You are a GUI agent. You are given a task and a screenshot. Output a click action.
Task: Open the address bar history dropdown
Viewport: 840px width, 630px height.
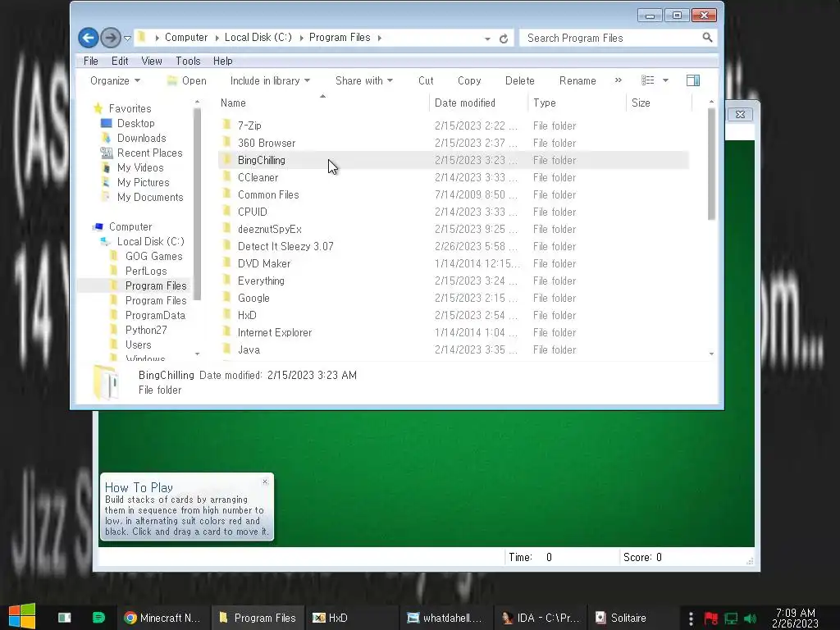coord(487,39)
